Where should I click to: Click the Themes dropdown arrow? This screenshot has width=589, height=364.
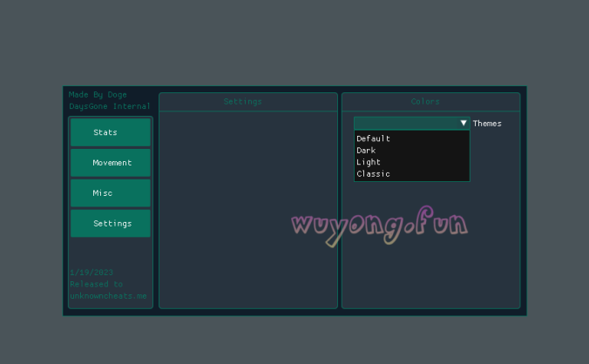464,124
